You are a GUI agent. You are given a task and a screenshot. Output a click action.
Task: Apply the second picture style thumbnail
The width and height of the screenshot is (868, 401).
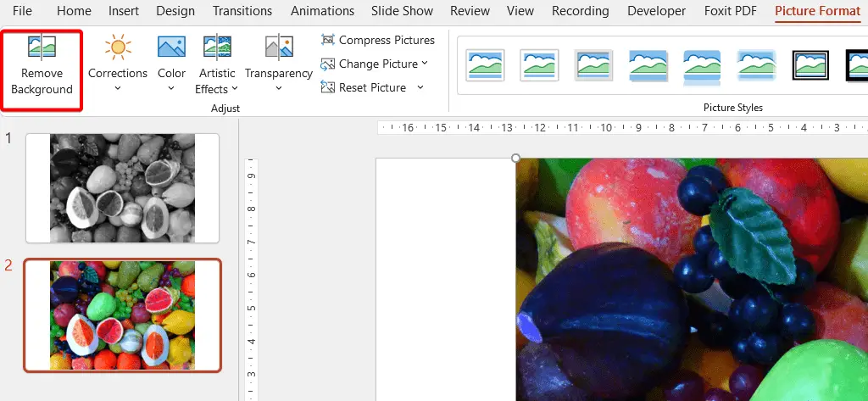tap(539, 65)
